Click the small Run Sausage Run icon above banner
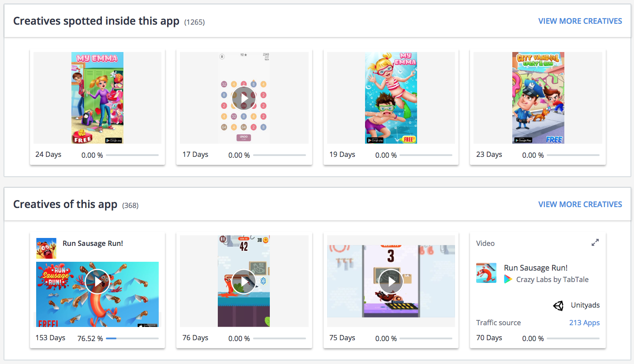Screen dimensions: 634x364 (46, 249)
